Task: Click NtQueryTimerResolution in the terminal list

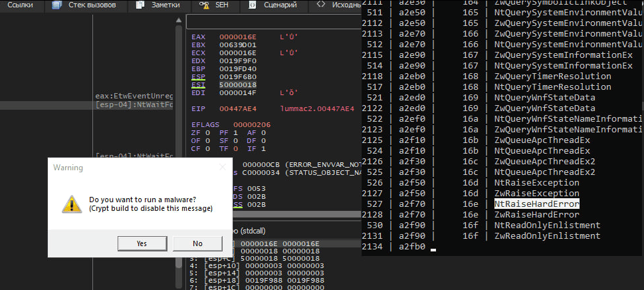Action: coord(553,86)
